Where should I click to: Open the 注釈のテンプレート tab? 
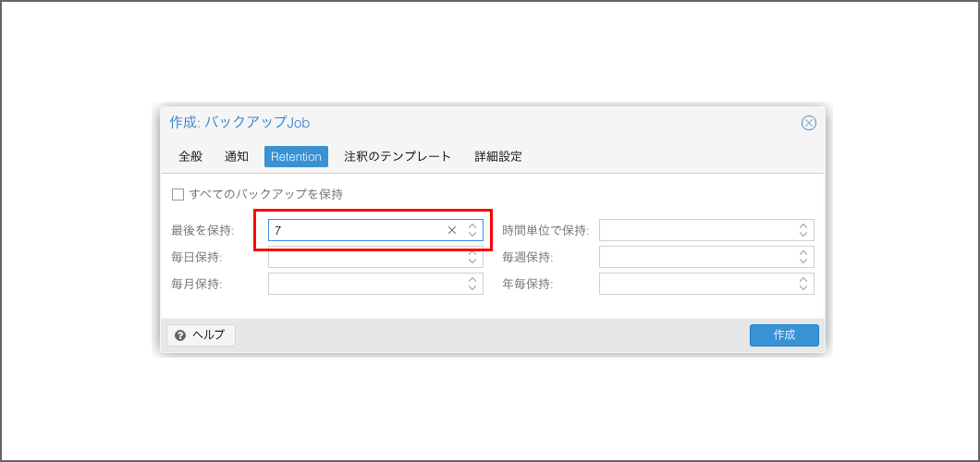(398, 156)
